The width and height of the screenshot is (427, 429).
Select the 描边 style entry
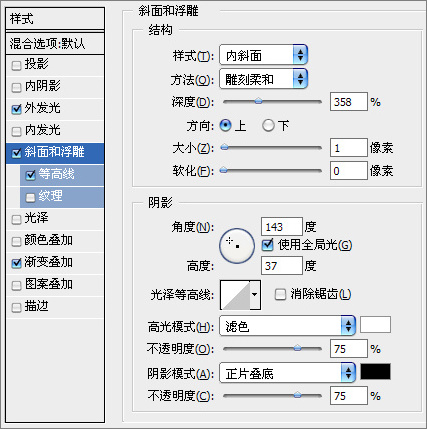point(55,307)
